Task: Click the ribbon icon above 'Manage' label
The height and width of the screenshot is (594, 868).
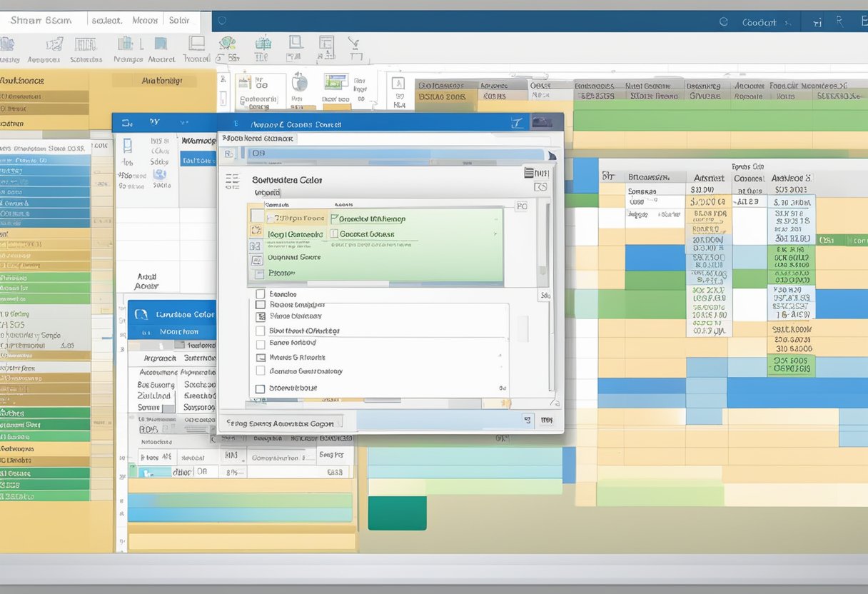Action: [126, 44]
